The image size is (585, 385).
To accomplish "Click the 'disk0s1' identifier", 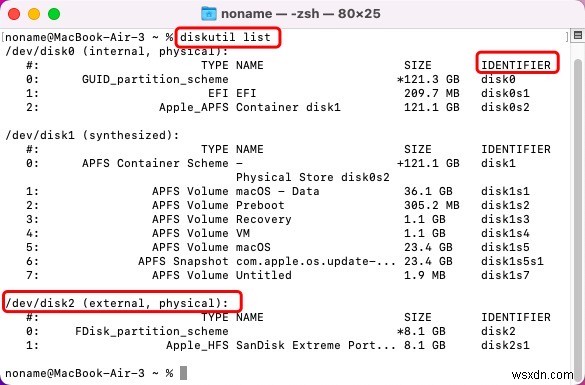I will (x=505, y=93).
